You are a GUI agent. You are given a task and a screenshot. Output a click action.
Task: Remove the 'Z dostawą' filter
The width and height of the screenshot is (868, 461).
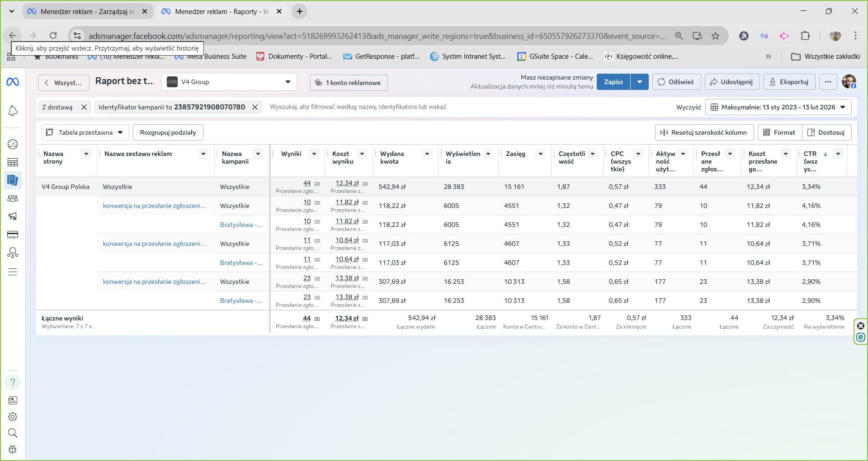[84, 107]
